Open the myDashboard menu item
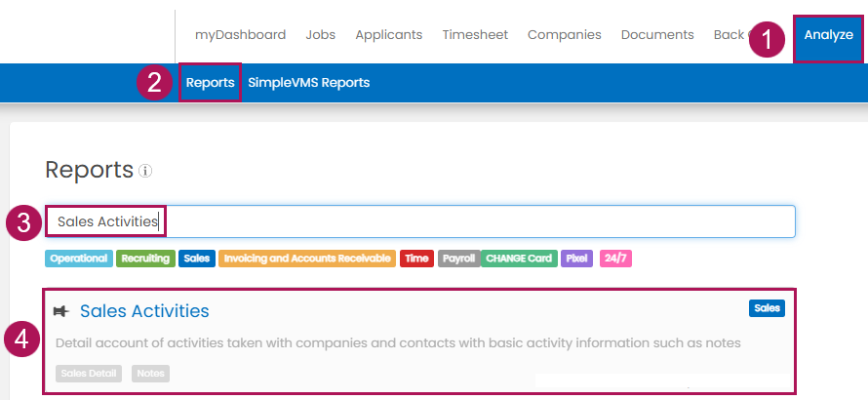This screenshot has width=868, height=400. [240, 35]
